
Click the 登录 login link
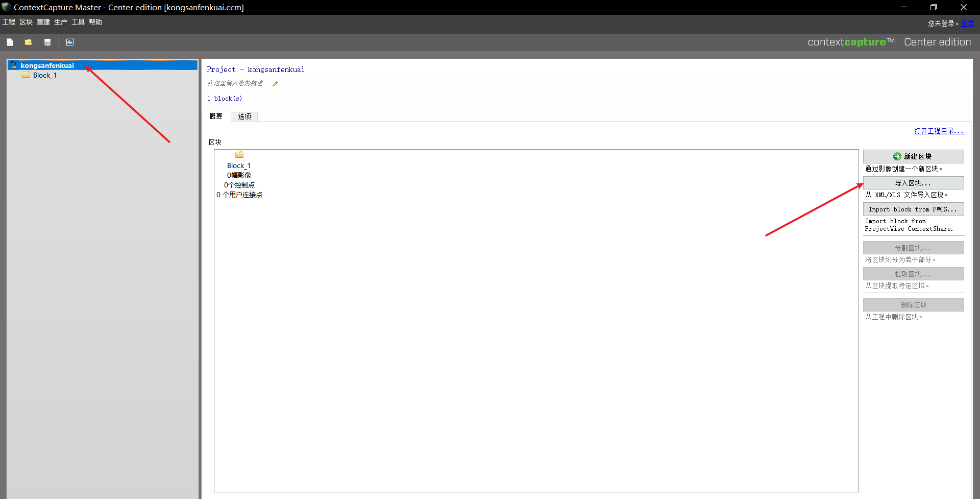click(968, 23)
